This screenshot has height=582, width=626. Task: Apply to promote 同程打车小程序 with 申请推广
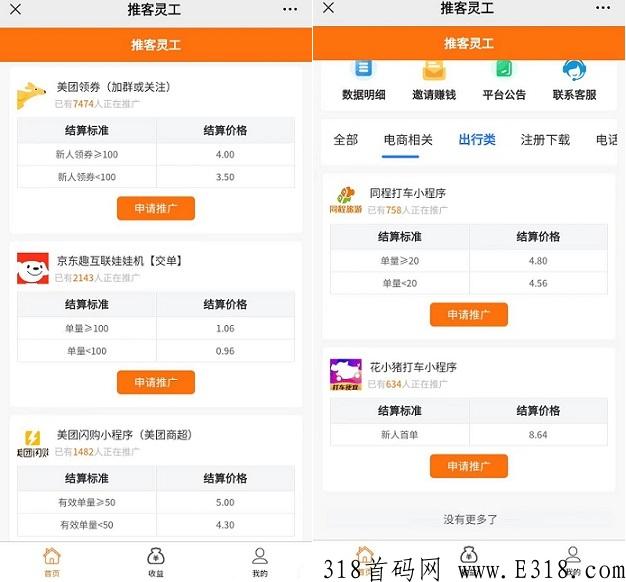pyautogui.click(x=469, y=315)
